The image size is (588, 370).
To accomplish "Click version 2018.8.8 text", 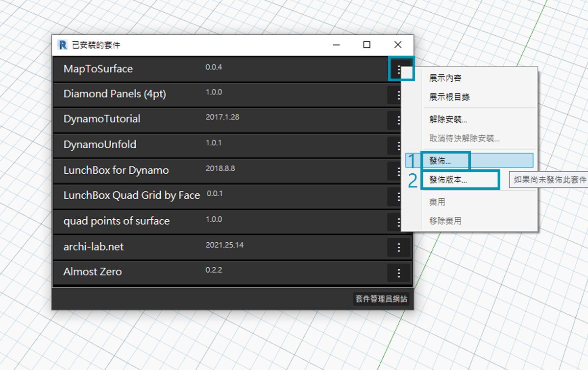I will click(220, 168).
